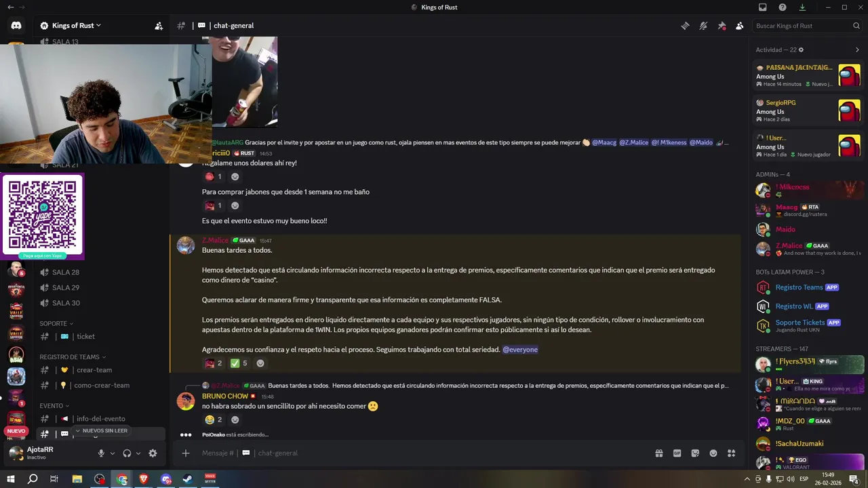Toggle deafen headphones in user panel
Screen dimensions: 868x488
point(127,453)
